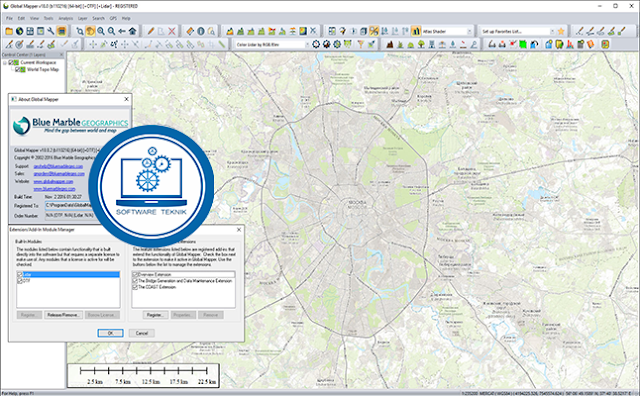Click the bright green square icon

[523, 44]
